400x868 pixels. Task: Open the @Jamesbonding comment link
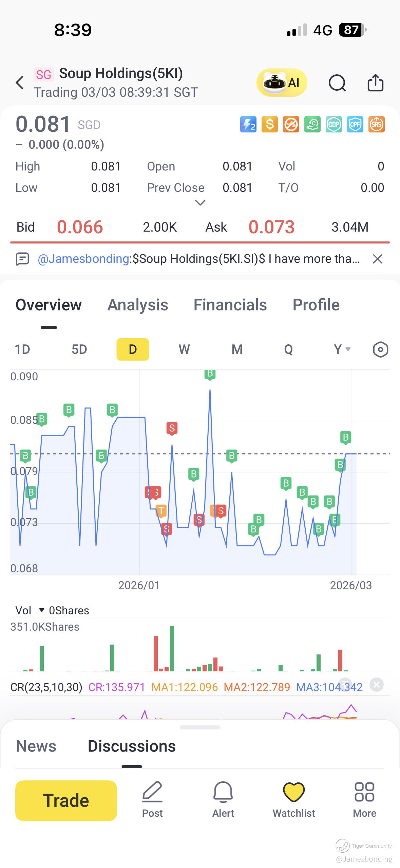pyautogui.click(x=83, y=259)
